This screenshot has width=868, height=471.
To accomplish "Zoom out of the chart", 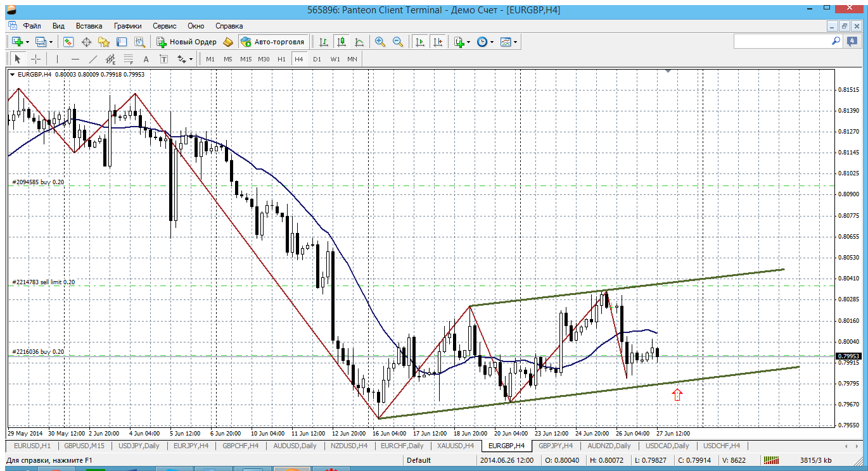I will pyautogui.click(x=398, y=42).
